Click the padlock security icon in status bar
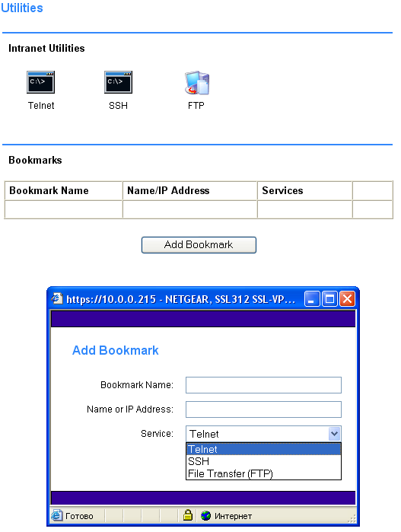401x532 pixels. [x=188, y=515]
